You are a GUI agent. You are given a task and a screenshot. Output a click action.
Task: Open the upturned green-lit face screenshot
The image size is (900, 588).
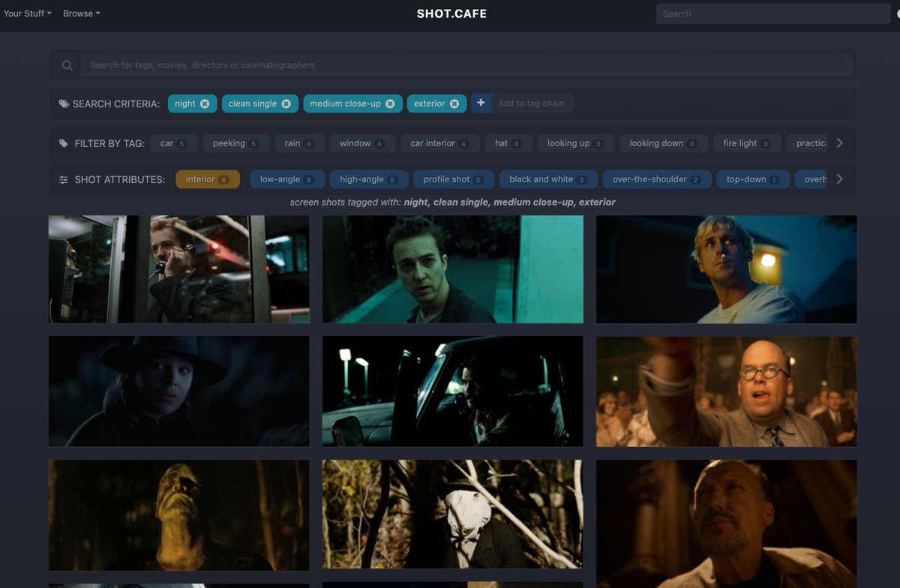[x=179, y=515]
